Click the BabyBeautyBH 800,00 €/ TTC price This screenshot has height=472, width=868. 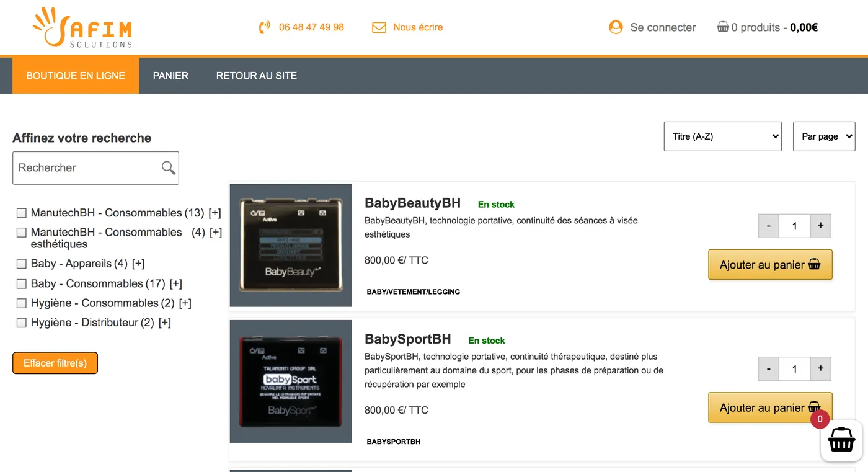[396, 260]
